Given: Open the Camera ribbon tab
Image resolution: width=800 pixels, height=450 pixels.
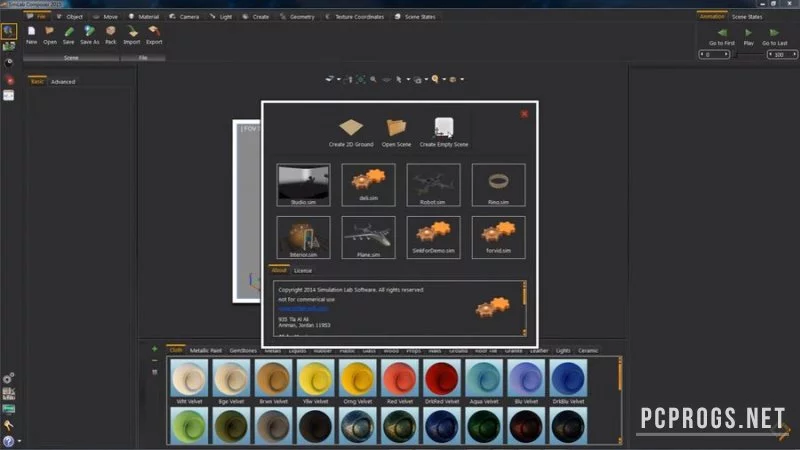Looking at the screenshot, I should click(184, 16).
